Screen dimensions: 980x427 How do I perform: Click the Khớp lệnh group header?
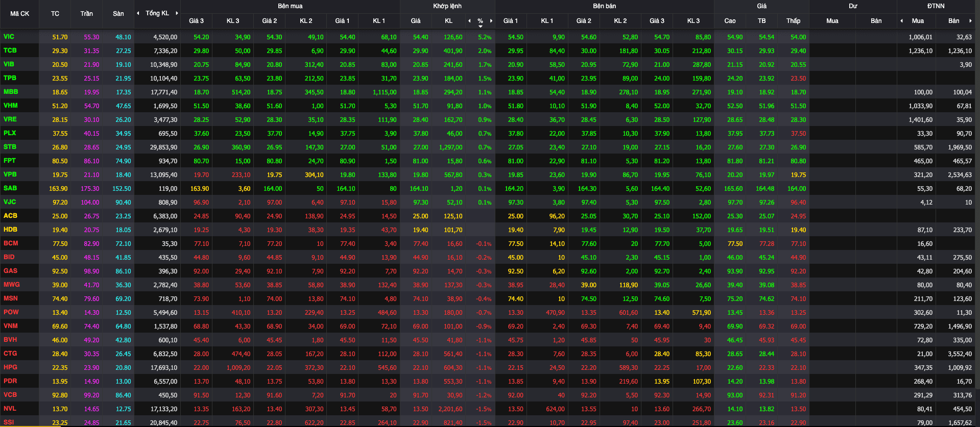coord(447,6)
